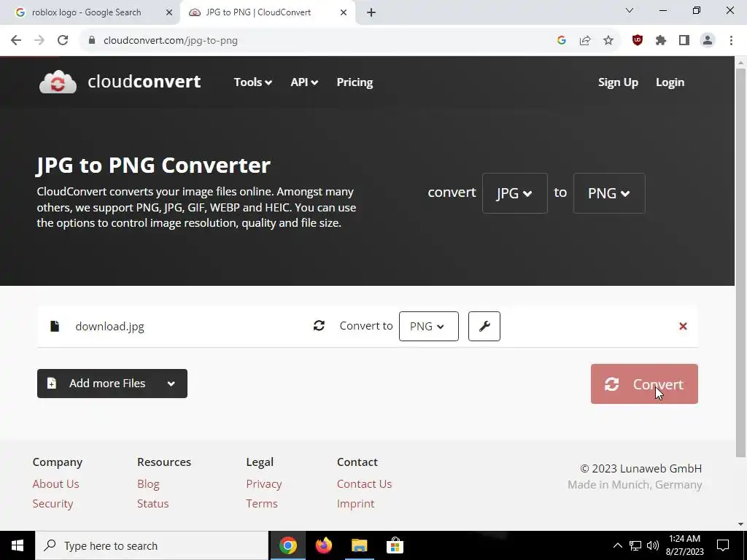Open the Terms link

pyautogui.click(x=262, y=503)
